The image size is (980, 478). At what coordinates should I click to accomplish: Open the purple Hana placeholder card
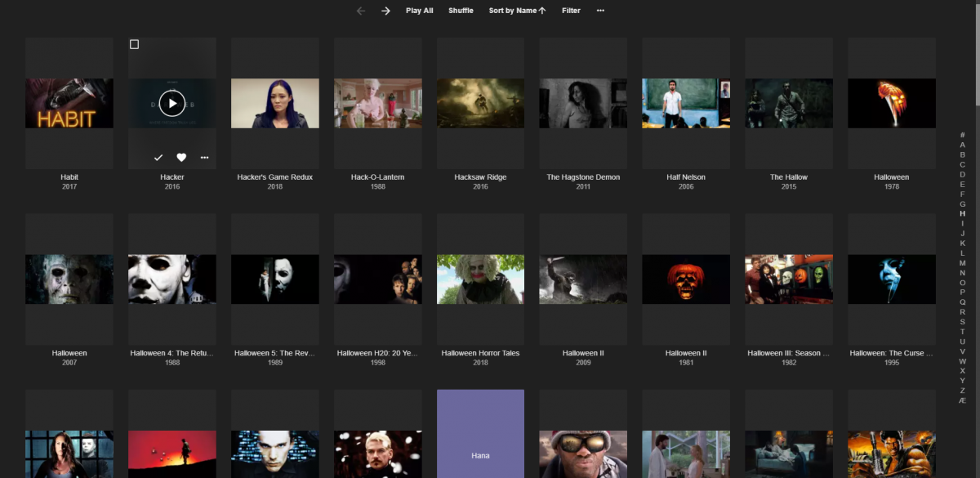[480, 434]
